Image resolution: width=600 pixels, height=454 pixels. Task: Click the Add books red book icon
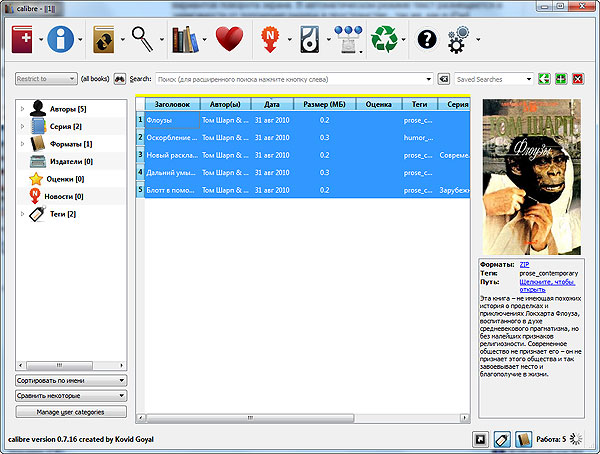click(23, 40)
